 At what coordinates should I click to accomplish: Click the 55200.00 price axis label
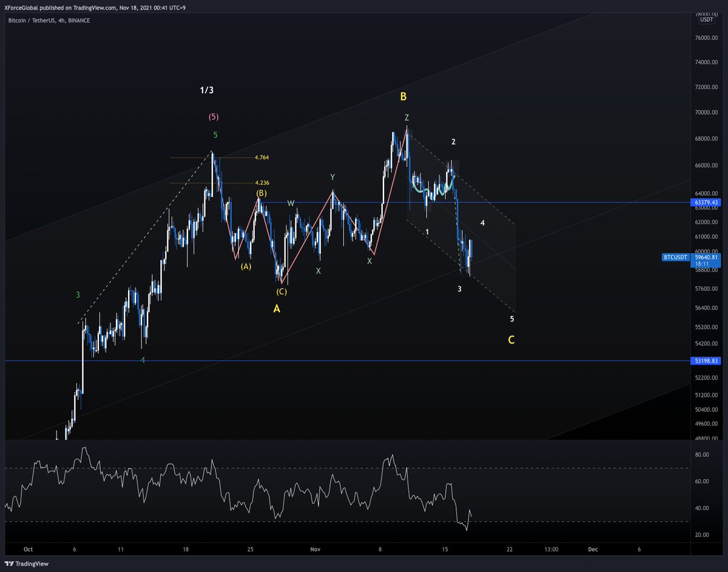[x=706, y=327]
